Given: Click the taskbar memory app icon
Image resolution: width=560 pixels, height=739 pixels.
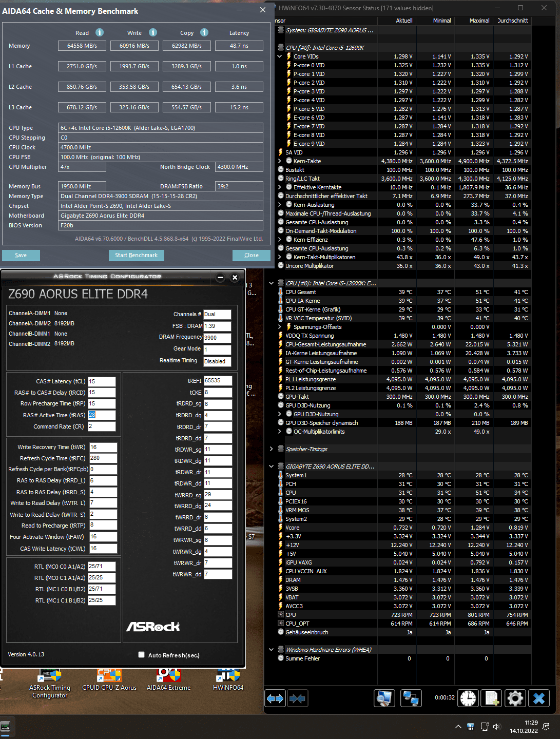Looking at the screenshot, I should [6, 727].
